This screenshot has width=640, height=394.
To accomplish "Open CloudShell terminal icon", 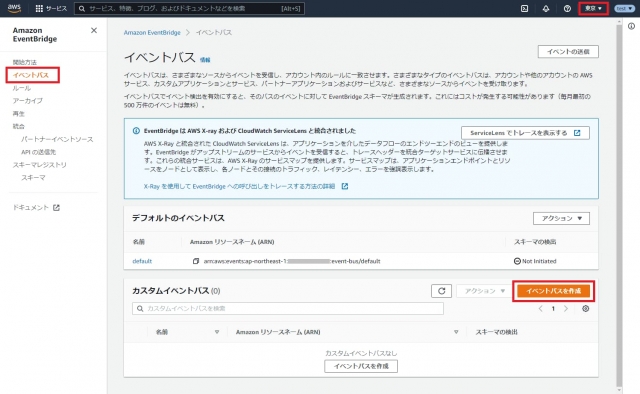I will pyautogui.click(x=524, y=8).
